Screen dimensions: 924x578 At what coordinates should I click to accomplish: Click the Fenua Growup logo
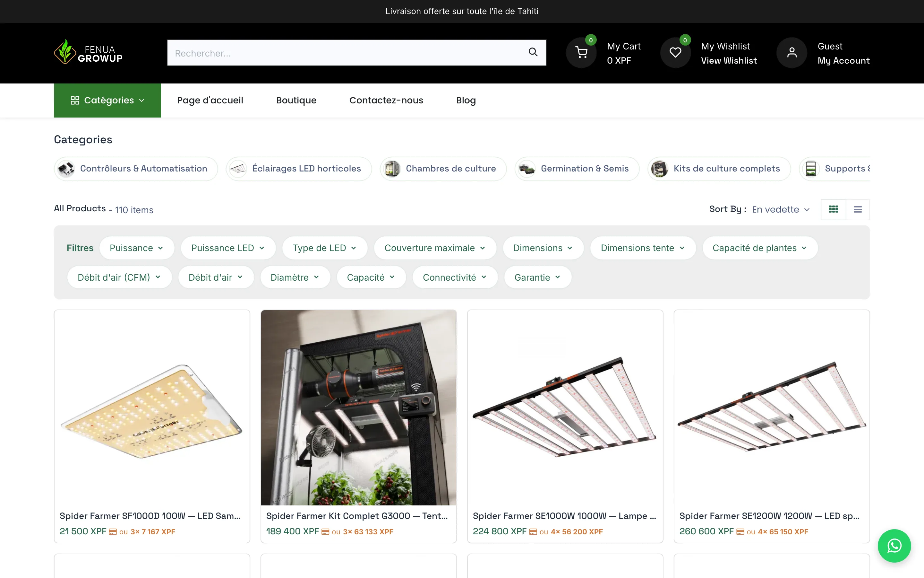[88, 52]
